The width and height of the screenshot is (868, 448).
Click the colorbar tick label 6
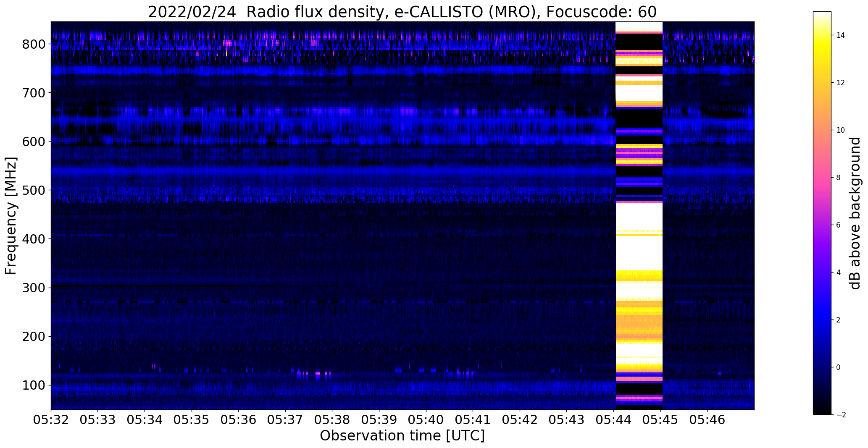pos(839,225)
